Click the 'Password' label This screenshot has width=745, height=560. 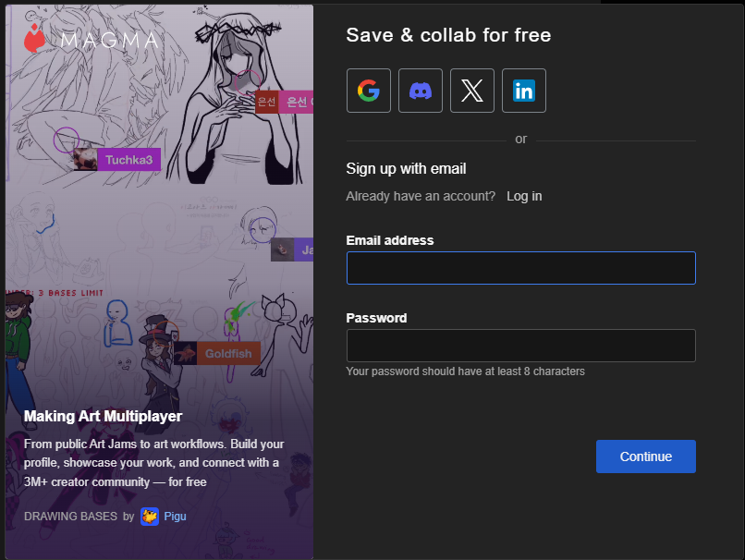pos(376,318)
